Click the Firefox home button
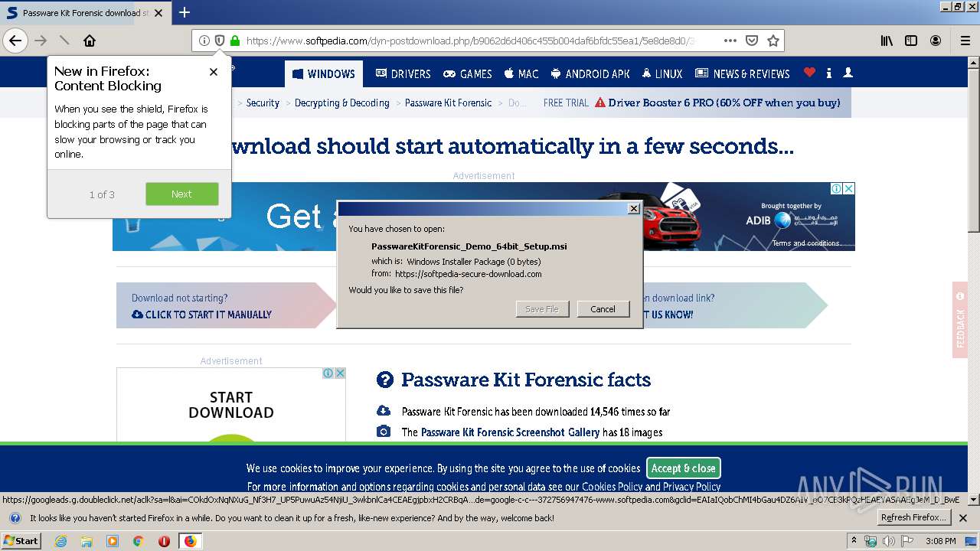The height and width of the screenshot is (551, 980). tap(90, 41)
